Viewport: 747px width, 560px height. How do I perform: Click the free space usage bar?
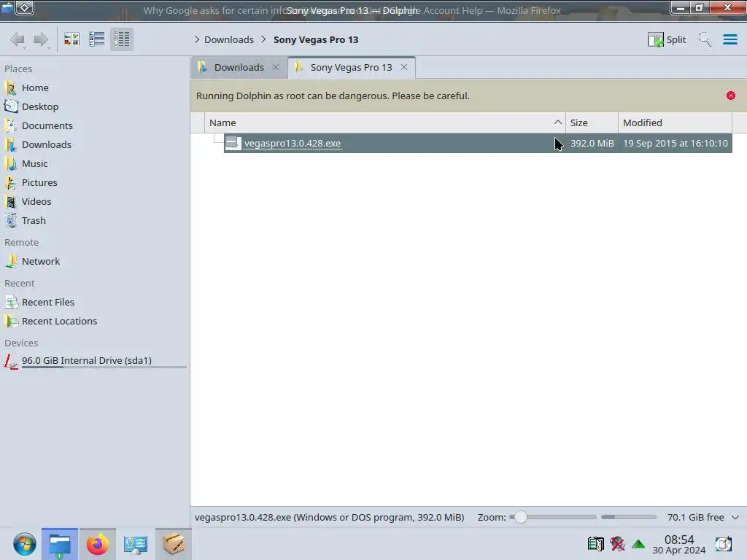[x=628, y=517]
